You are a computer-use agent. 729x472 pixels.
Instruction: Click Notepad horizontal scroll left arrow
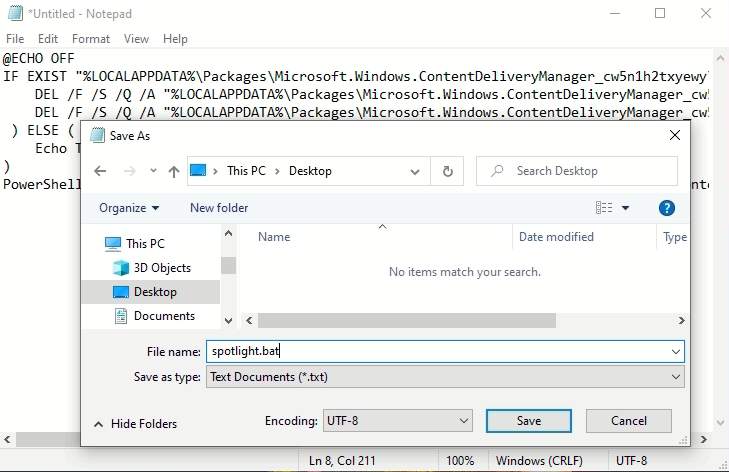point(7,439)
